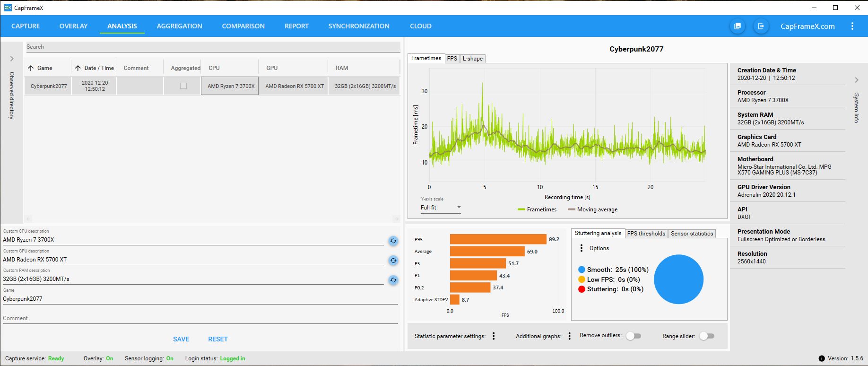Image resolution: width=868 pixels, height=366 pixels.
Task: Click the Custom GPU description field
Action: [x=193, y=260]
